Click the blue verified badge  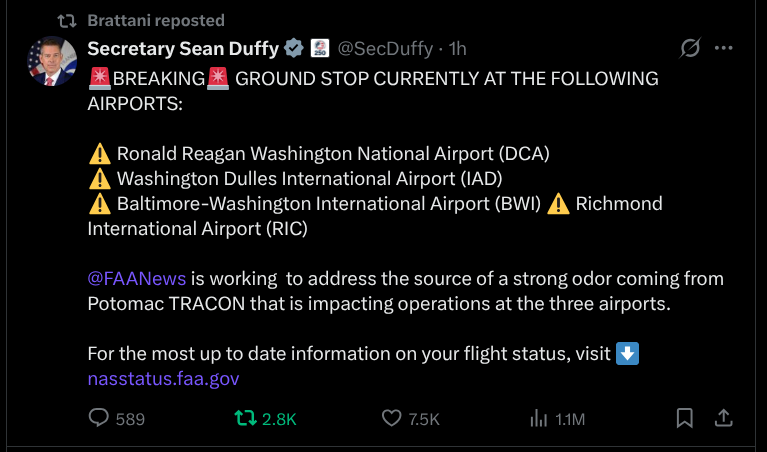294,48
